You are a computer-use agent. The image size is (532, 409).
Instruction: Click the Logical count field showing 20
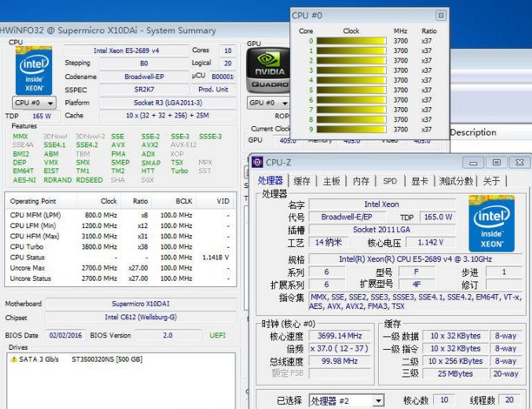click(228, 64)
